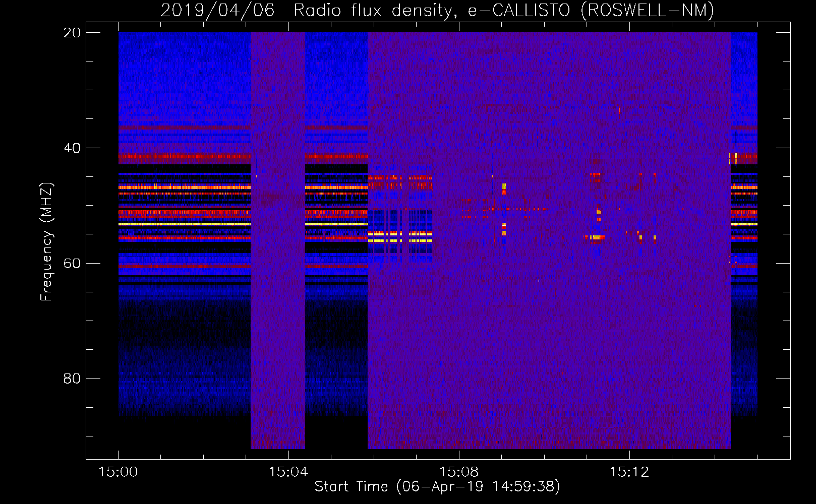Click the 'Frequency (MHZ)' y-axis label
Image resolution: width=816 pixels, height=504 pixels.
(x=46, y=242)
